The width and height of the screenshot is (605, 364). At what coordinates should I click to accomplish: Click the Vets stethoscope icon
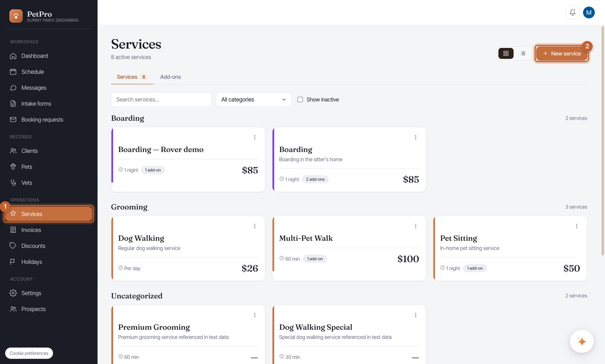point(13,183)
